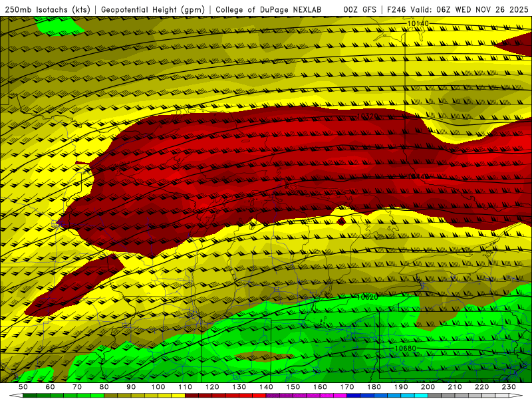Image resolution: width=532 pixels, height=399 pixels.
Task: Click the 50 knot label on the color scale
Action: [x=23, y=387]
